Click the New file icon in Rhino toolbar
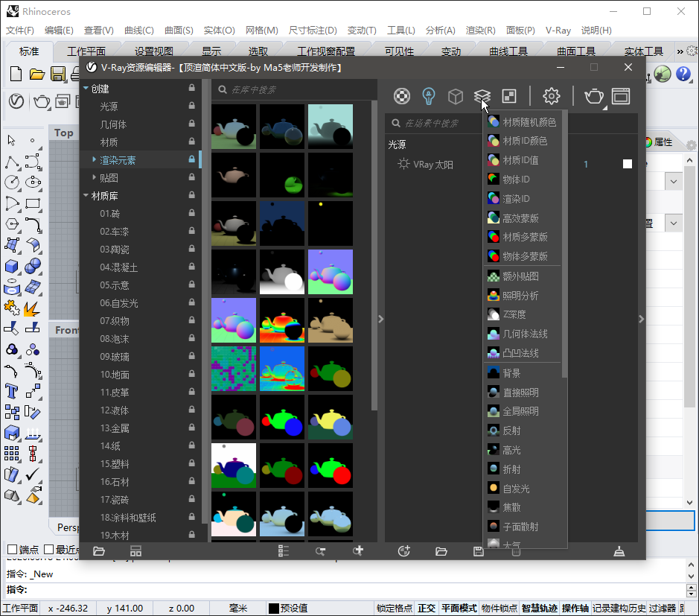The height and width of the screenshot is (616, 699). coord(16,74)
